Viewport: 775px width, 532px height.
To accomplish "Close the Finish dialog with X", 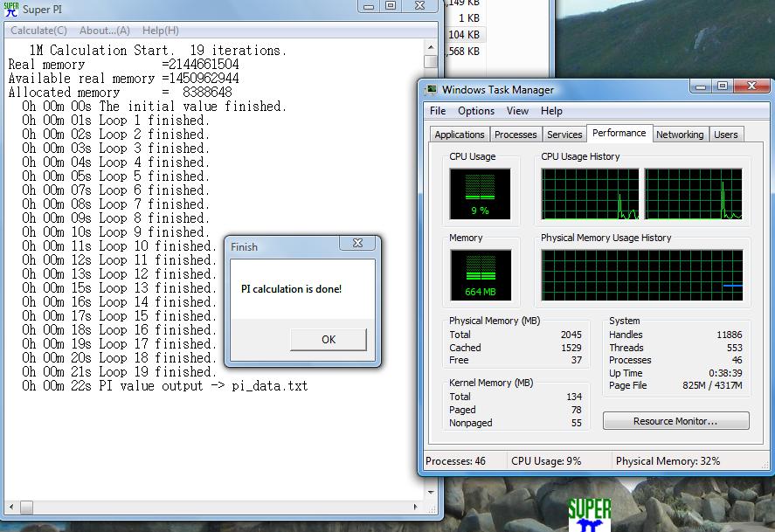I will (357, 243).
